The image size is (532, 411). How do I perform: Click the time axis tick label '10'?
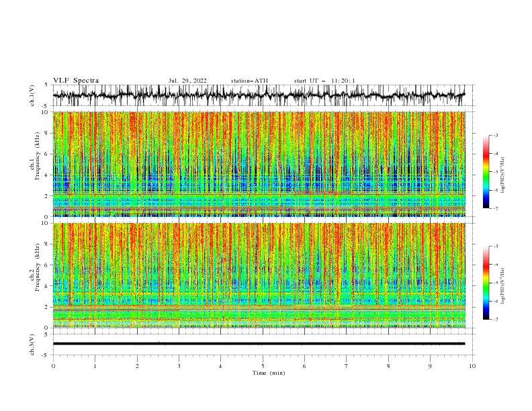pyautogui.click(x=472, y=366)
